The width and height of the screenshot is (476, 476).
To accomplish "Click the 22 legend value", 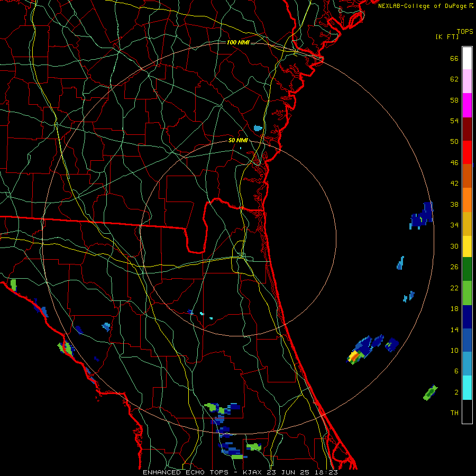I will (454, 288).
